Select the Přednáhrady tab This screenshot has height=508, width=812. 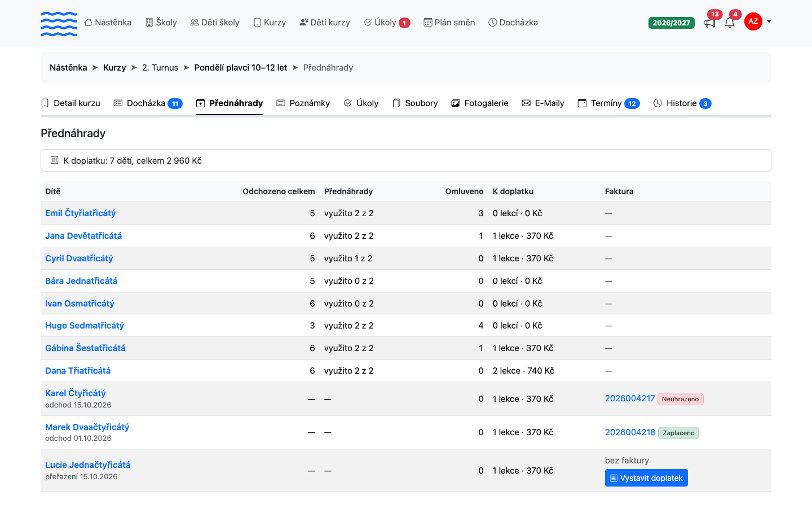click(230, 103)
